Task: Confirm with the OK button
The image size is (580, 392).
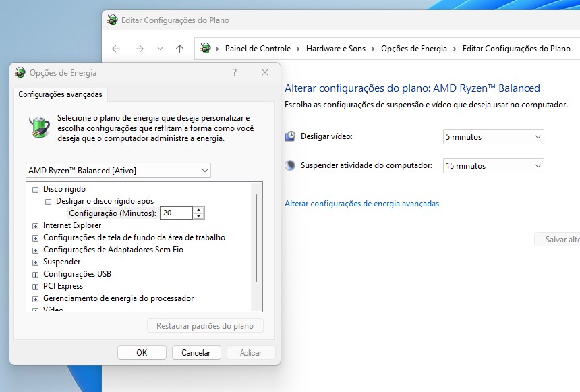Action: pos(142,353)
